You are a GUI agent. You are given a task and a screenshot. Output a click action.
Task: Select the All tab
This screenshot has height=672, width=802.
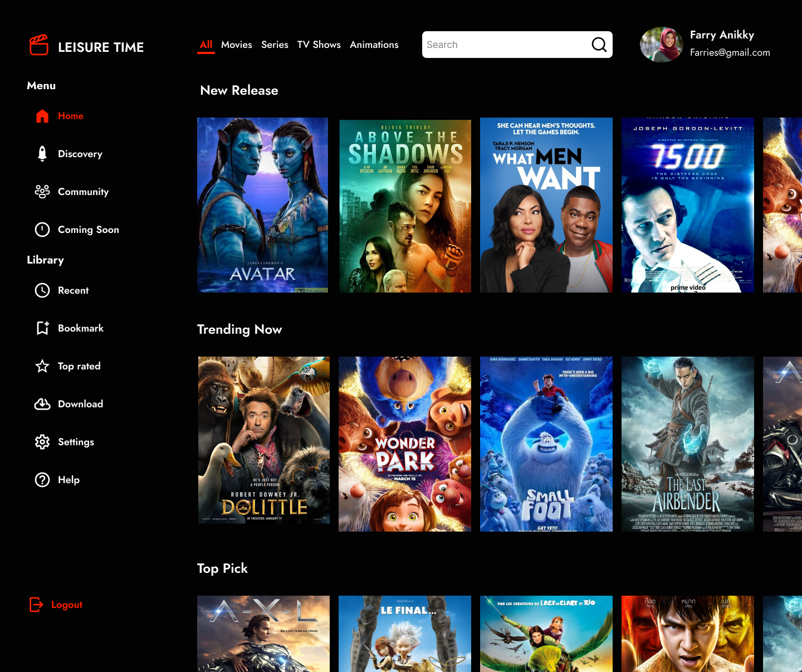206,45
